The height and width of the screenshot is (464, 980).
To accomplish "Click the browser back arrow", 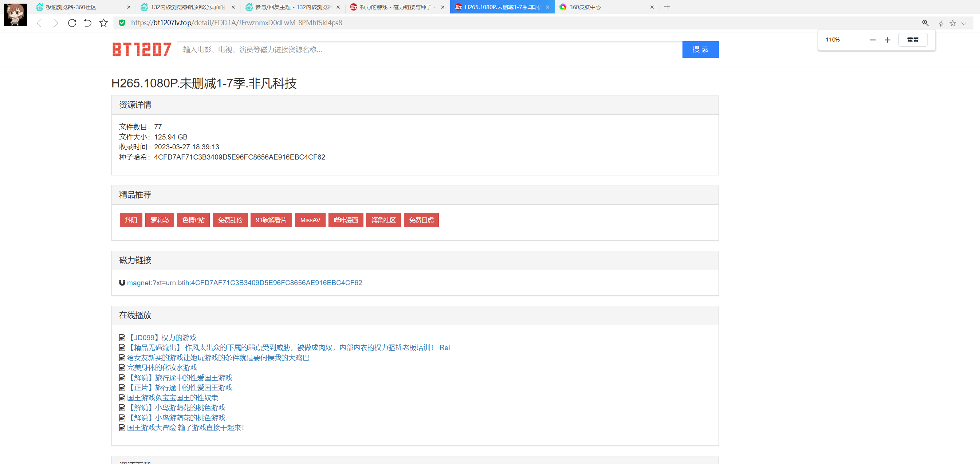I will [x=39, y=23].
